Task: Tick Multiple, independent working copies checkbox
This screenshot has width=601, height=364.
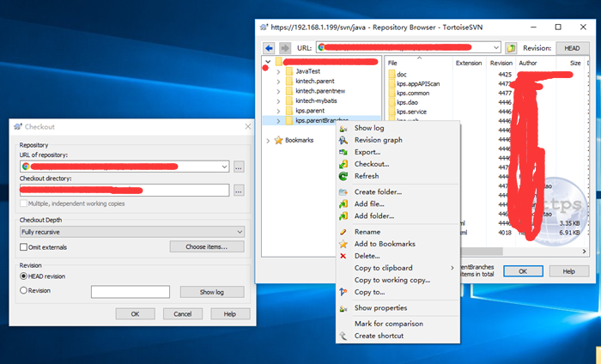Action: 23,203
